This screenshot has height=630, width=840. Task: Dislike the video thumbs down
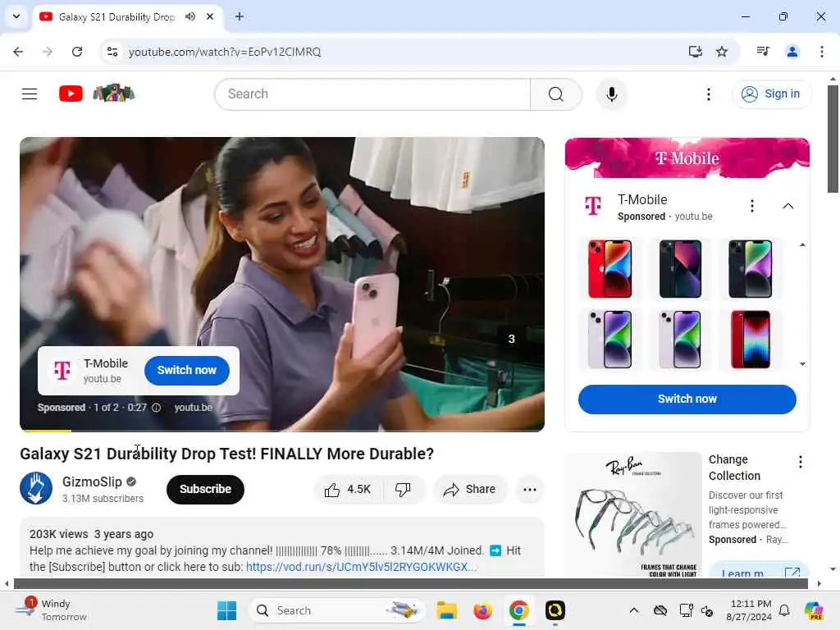click(x=403, y=490)
